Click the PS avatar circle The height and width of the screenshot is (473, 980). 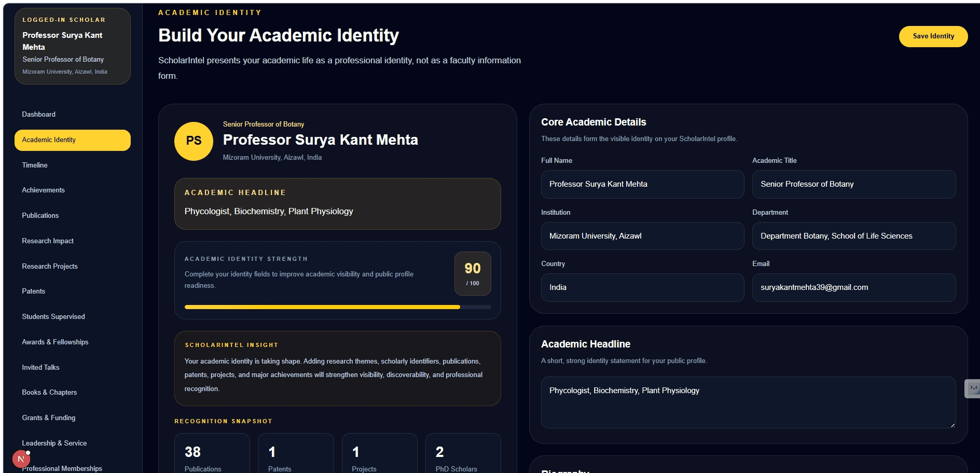[194, 141]
